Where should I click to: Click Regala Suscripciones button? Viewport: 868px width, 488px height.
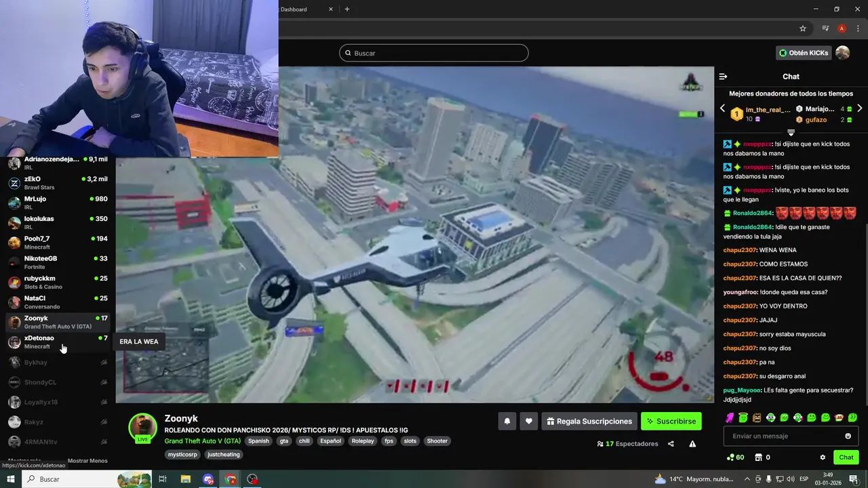(x=589, y=422)
